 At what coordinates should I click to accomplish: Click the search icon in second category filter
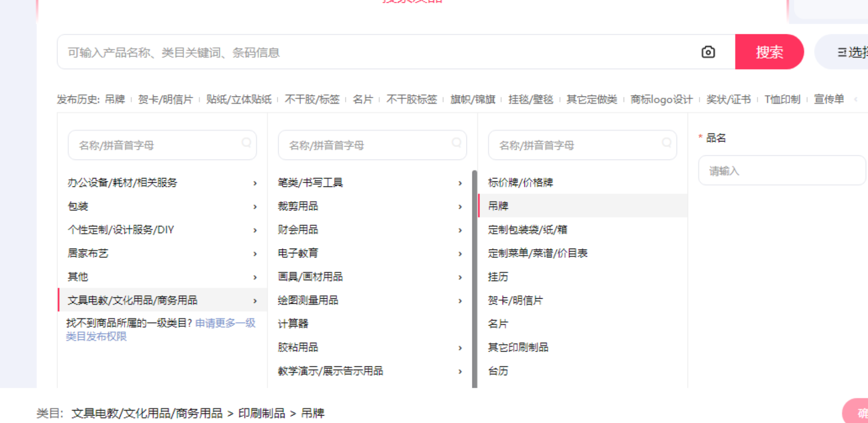457,143
